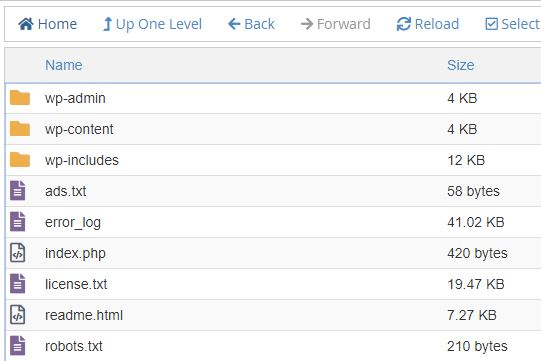Click the license.txt file icon
This screenshot has height=361, width=541.
(18, 284)
